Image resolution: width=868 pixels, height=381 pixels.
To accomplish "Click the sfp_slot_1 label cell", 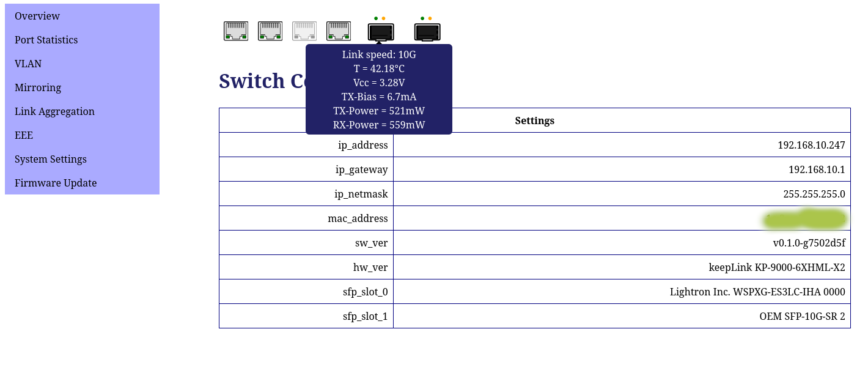I will click(x=306, y=316).
